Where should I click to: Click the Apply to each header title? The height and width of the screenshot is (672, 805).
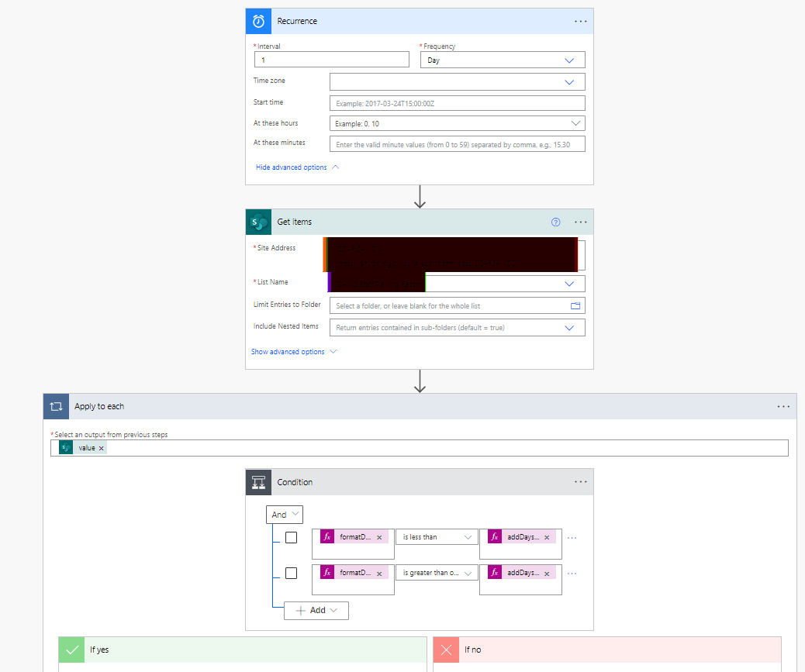pos(99,406)
